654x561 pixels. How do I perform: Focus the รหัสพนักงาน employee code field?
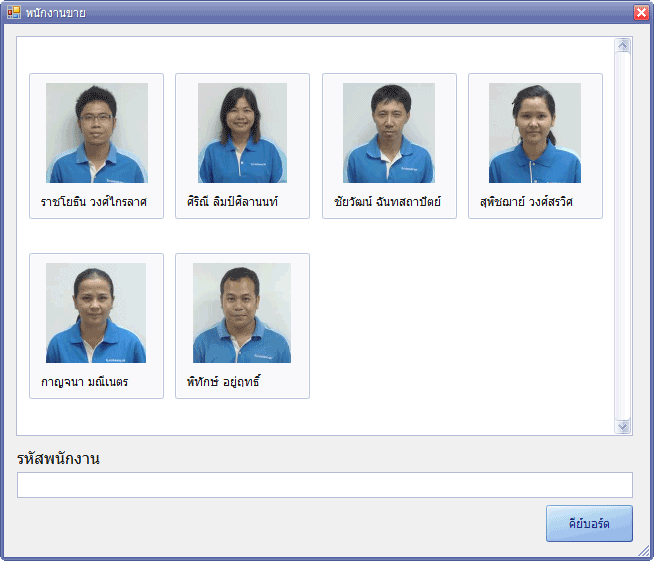tap(324, 485)
